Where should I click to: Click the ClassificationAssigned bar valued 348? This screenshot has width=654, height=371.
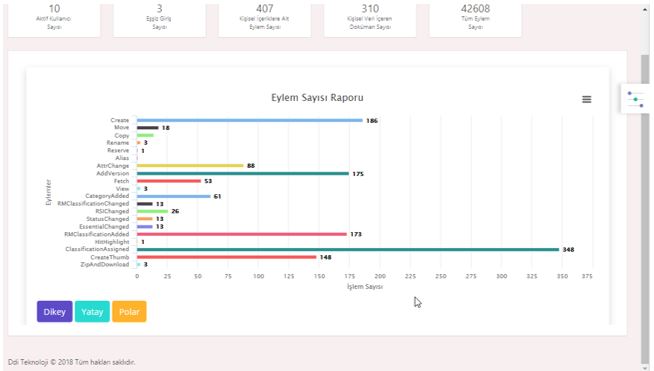coord(348,250)
